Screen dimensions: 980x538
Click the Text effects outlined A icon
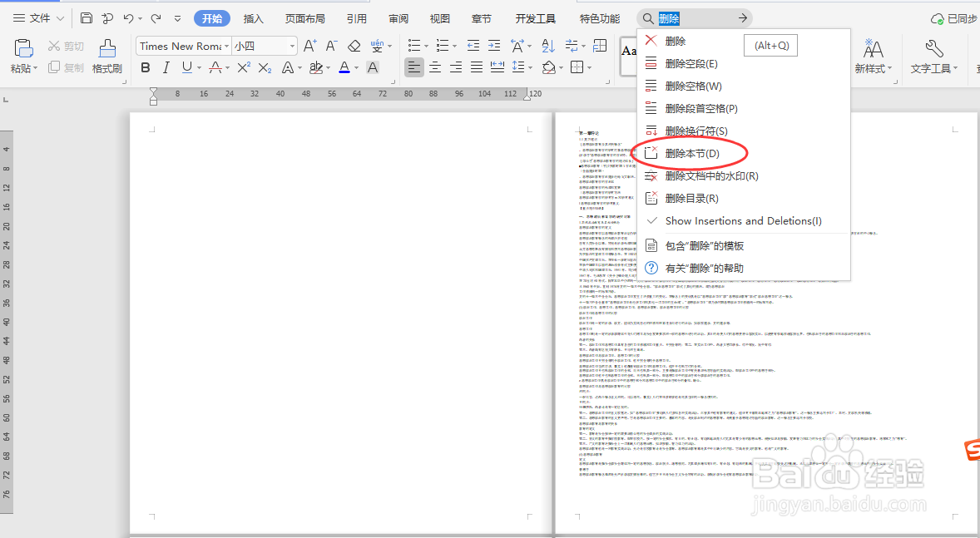click(288, 67)
